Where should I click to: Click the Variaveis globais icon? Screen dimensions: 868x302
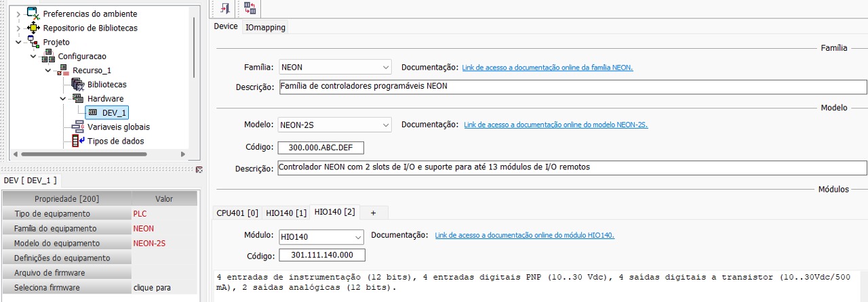pyautogui.click(x=77, y=127)
